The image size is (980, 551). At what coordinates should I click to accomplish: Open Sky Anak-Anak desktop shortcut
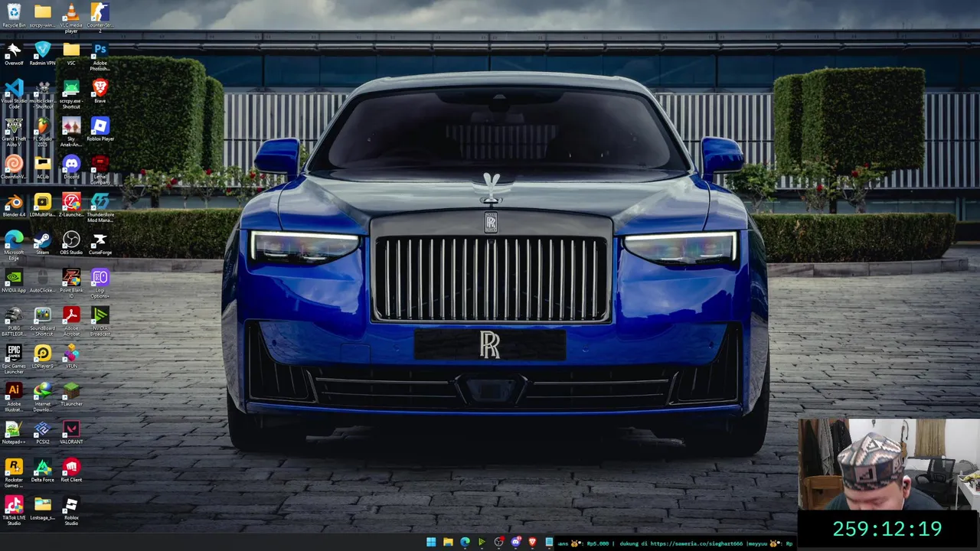(x=71, y=131)
